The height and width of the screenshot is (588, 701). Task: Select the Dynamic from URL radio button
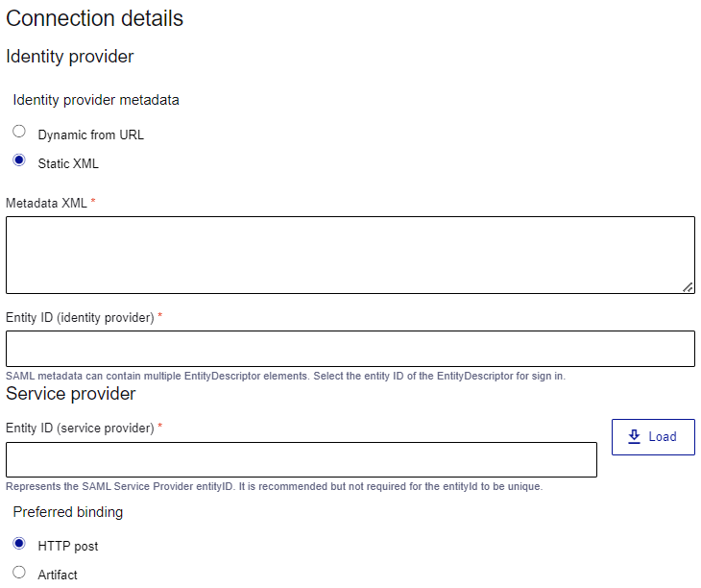click(x=19, y=132)
